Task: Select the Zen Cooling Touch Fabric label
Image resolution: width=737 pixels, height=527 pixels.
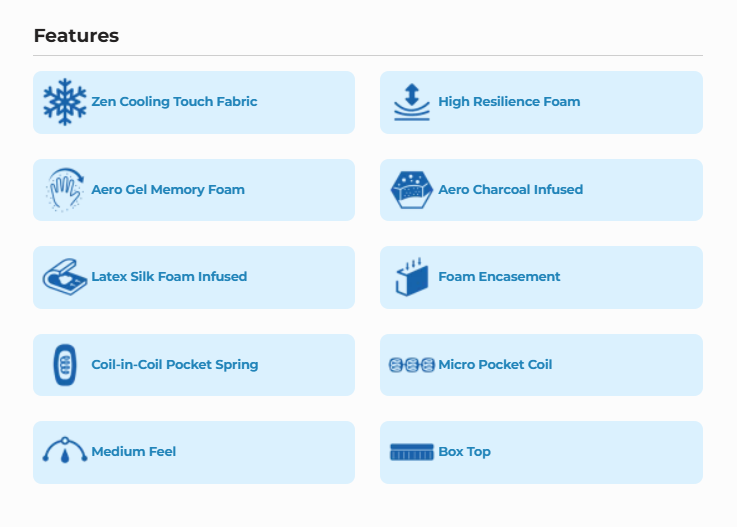Action: click(174, 102)
